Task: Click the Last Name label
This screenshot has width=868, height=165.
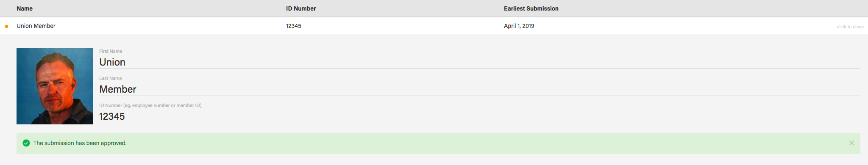Action: coord(111,78)
